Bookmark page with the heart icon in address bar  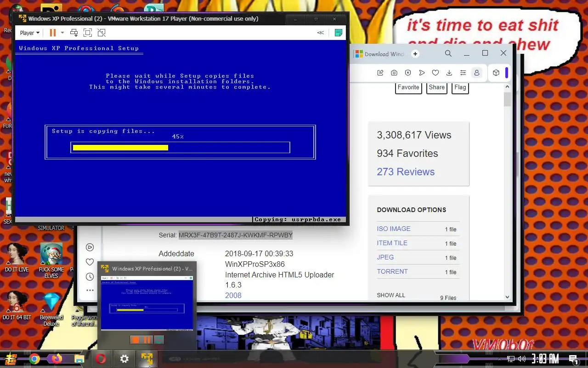pyautogui.click(x=435, y=73)
